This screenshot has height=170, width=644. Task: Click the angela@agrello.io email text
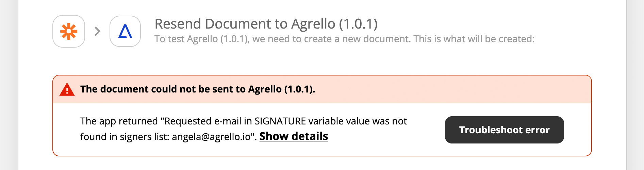tap(211, 137)
